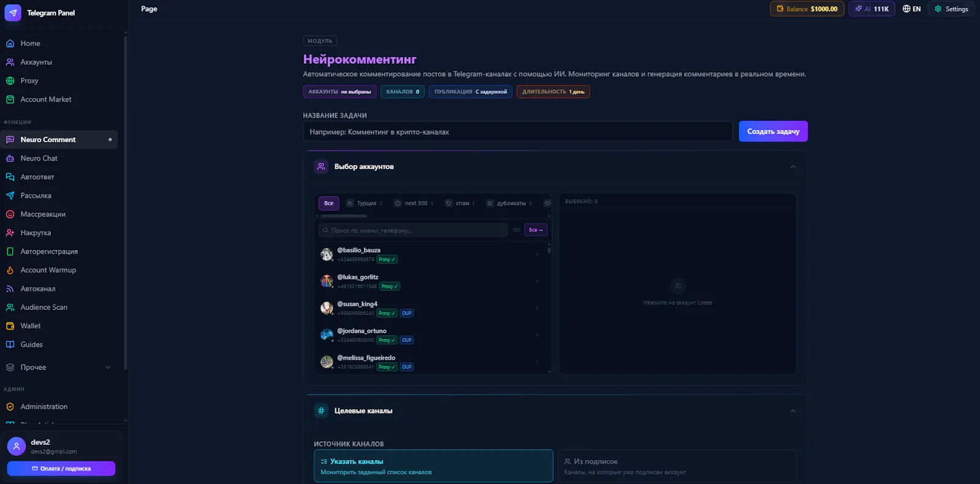Select the @basilio_bauza account
The width and height of the screenshot is (980, 484).
pos(431,254)
